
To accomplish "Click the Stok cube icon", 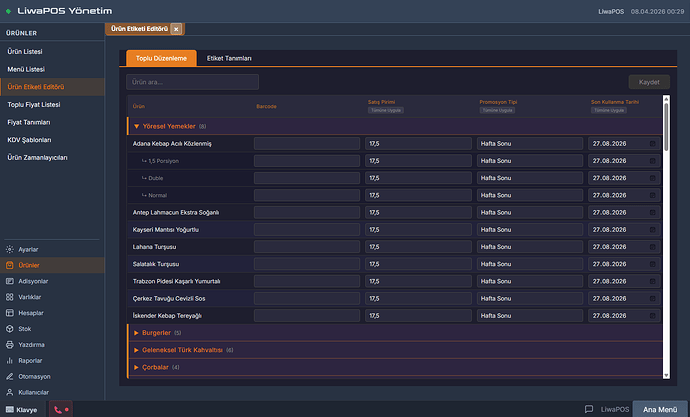I will pos(10,328).
